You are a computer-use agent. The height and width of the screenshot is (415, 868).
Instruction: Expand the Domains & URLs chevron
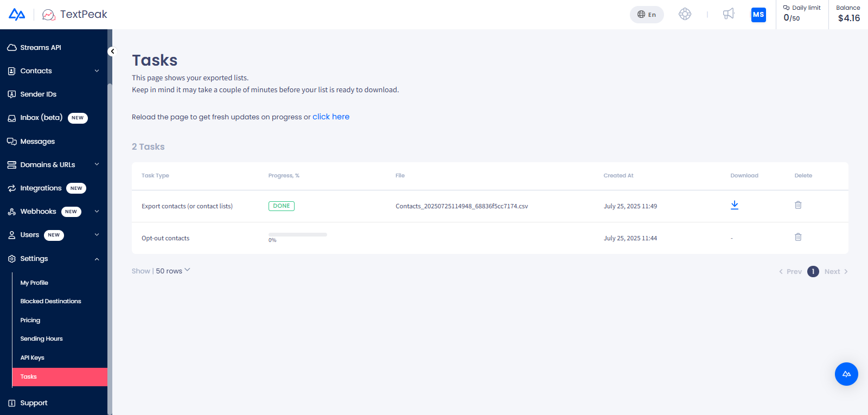(x=97, y=164)
